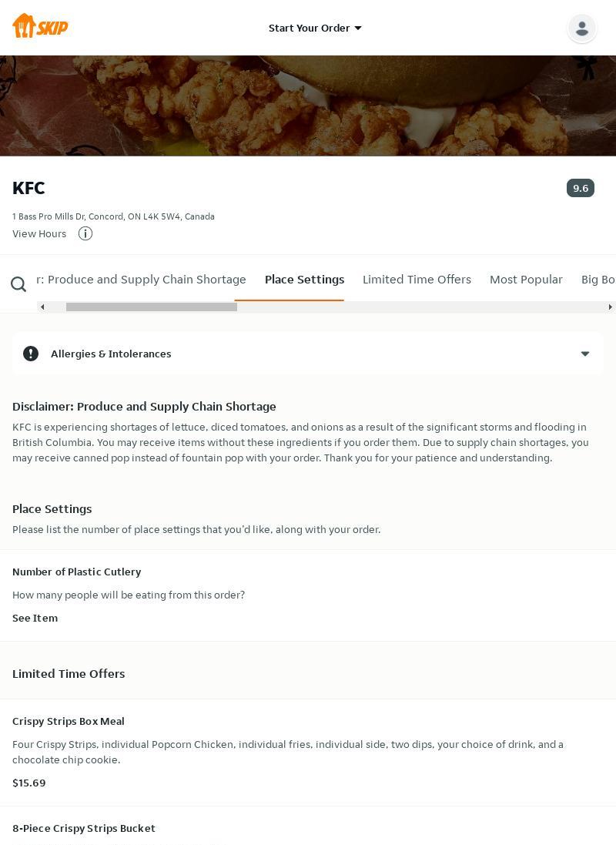The height and width of the screenshot is (845, 616).
Task: Click the menu search magnifier icon
Action: click(x=18, y=285)
